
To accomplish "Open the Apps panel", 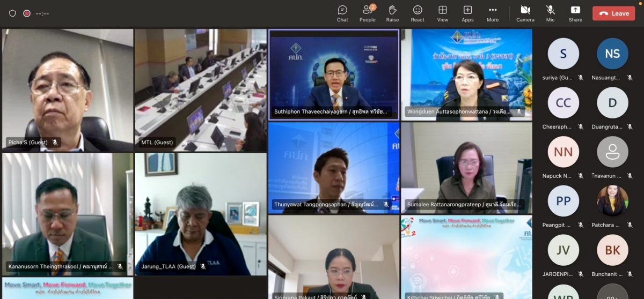I will pos(467,13).
